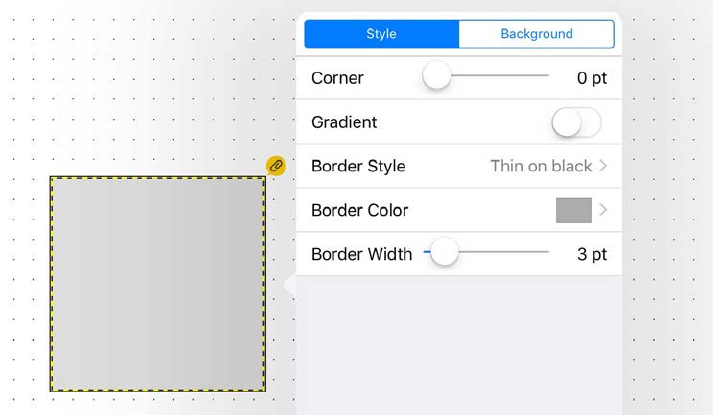Viewport: 713px width, 415px height.
Task: Click the yellow paperclip link icon
Action: click(x=276, y=166)
